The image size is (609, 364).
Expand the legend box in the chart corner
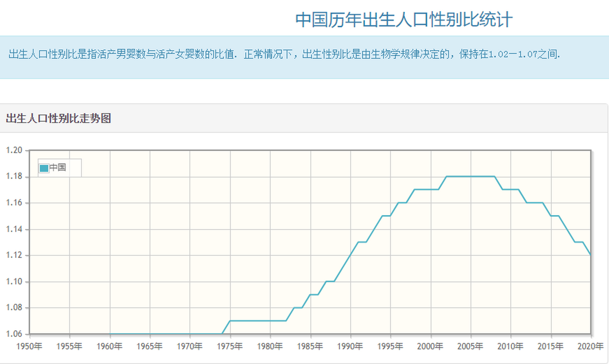(x=59, y=168)
